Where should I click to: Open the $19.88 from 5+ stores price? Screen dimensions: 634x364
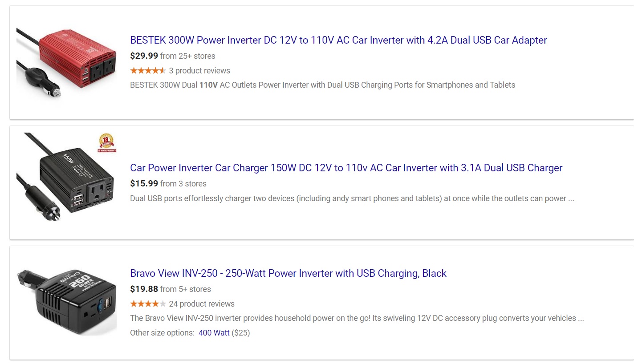point(171,289)
